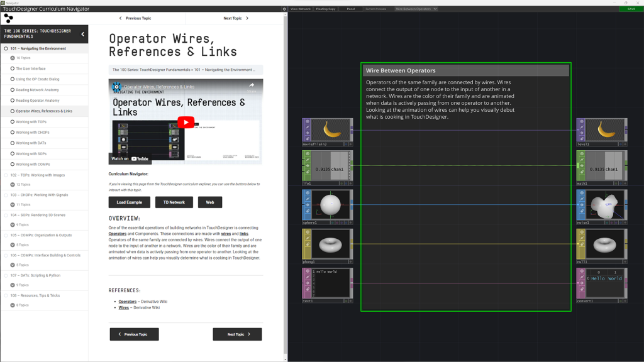The image size is (644, 362).
Task: Click the top flag icon on text1 node
Action: click(308, 272)
